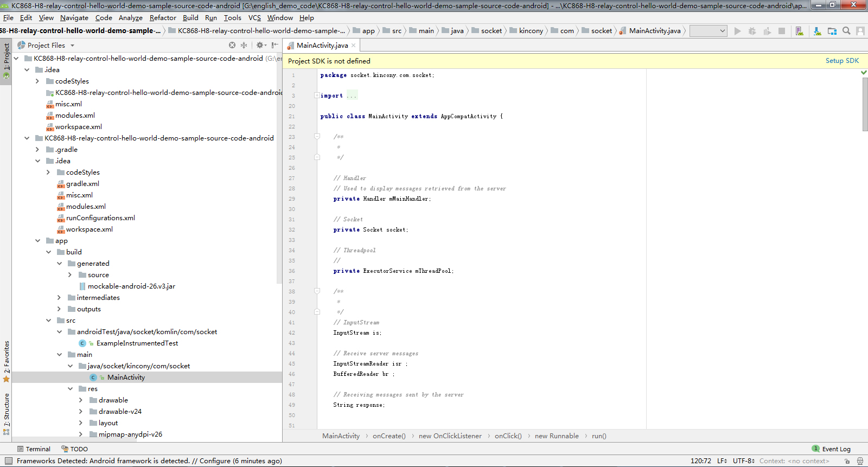Image resolution: width=868 pixels, height=467 pixels.
Task: Open the Project Structure dialog icon
Action: pyautogui.click(x=832, y=31)
